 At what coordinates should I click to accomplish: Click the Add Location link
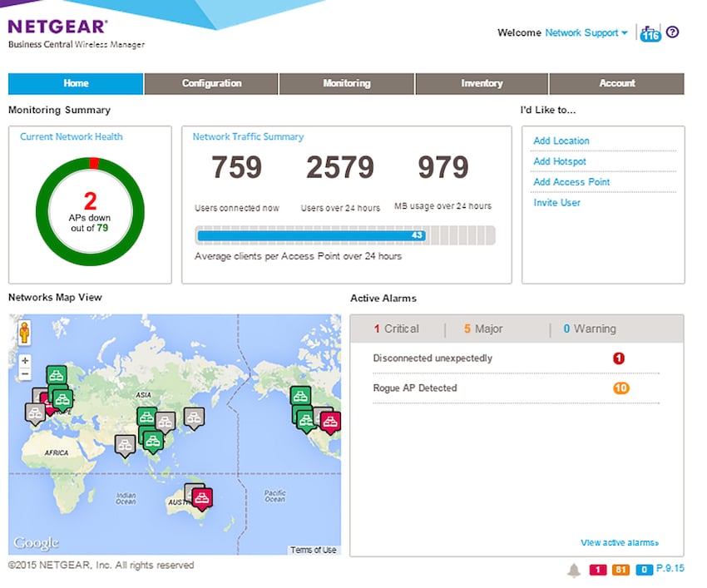pyautogui.click(x=561, y=141)
